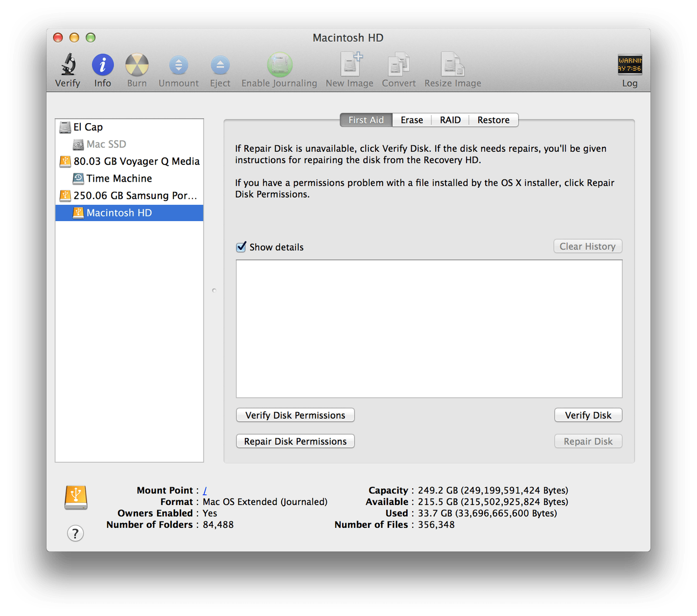The height and width of the screenshot is (616, 697).
Task: Click the El Cap drive icon
Action: (x=65, y=127)
